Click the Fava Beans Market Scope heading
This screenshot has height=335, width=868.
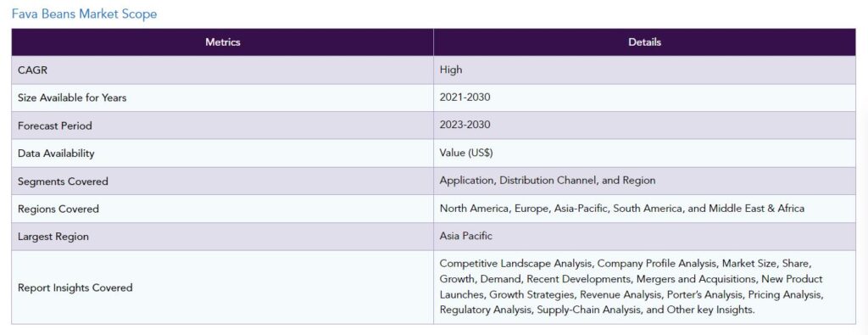tap(84, 14)
